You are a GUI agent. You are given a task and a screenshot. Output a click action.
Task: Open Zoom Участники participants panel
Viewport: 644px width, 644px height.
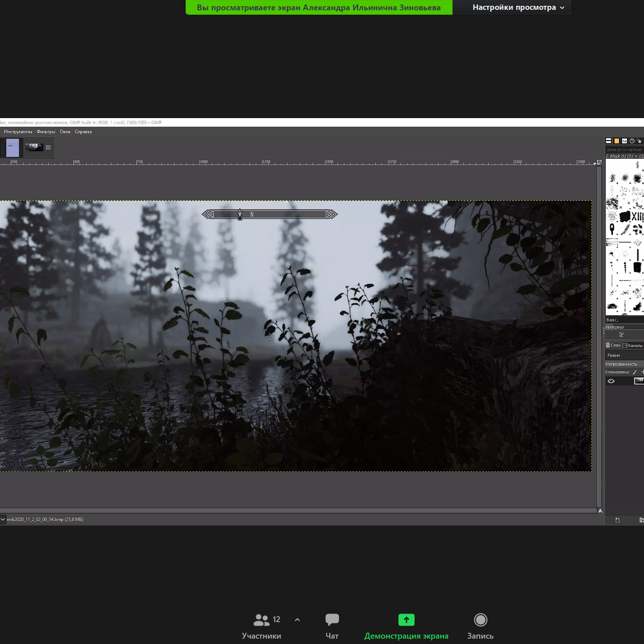tap(262, 626)
